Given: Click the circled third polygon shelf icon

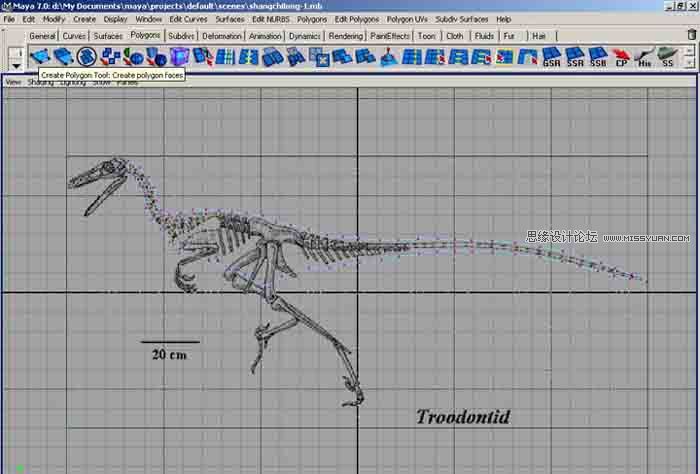Looking at the screenshot, I should (x=87, y=57).
